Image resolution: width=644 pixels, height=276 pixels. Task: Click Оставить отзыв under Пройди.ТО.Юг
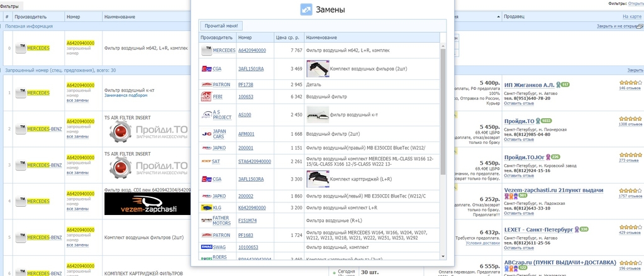[x=519, y=175]
